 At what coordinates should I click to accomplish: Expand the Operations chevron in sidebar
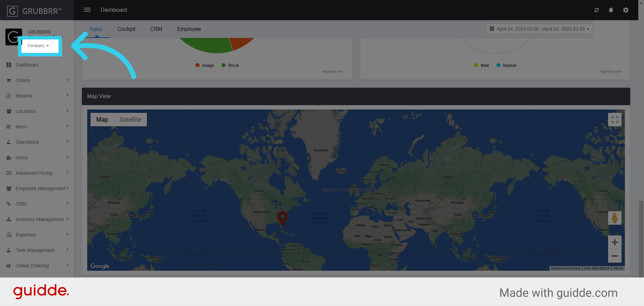tap(67, 142)
